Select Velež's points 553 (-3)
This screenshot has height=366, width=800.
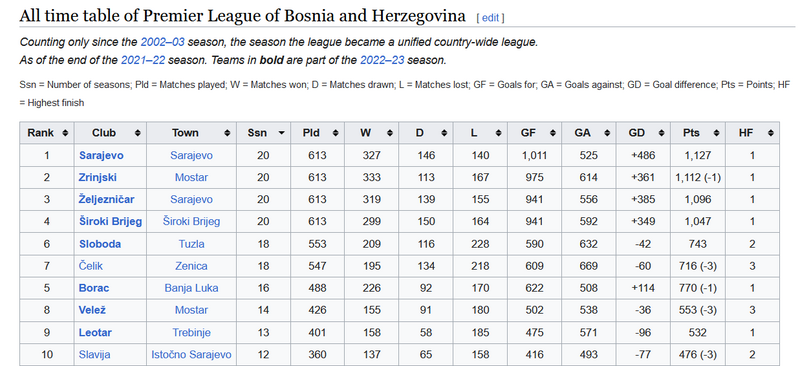[698, 310]
